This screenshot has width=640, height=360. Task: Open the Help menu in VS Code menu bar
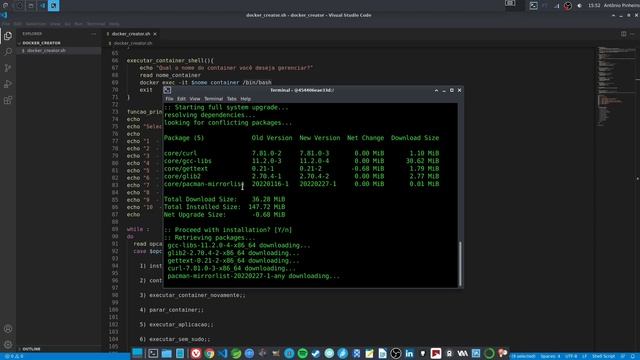click(x=114, y=24)
